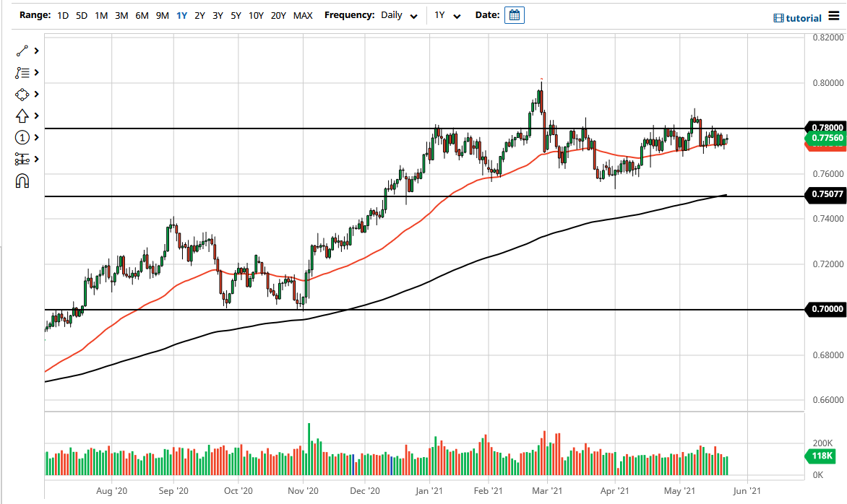The height and width of the screenshot is (504, 847).
Task: Open the calendar date picker
Action: pos(514,14)
